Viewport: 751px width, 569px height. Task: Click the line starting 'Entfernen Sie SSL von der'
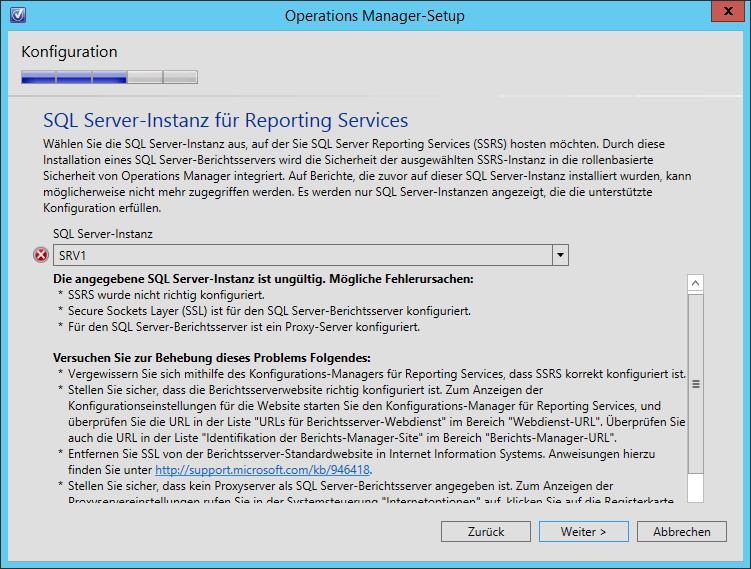pyautogui.click(x=362, y=454)
